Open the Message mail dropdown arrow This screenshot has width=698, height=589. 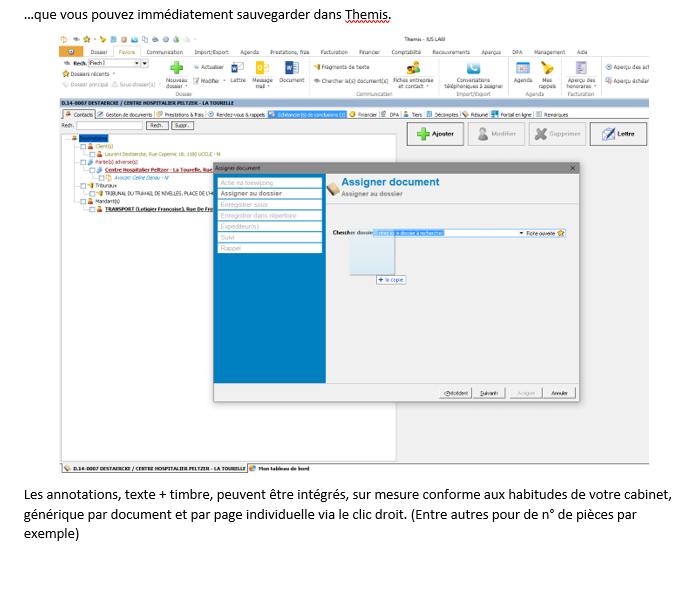268,86
